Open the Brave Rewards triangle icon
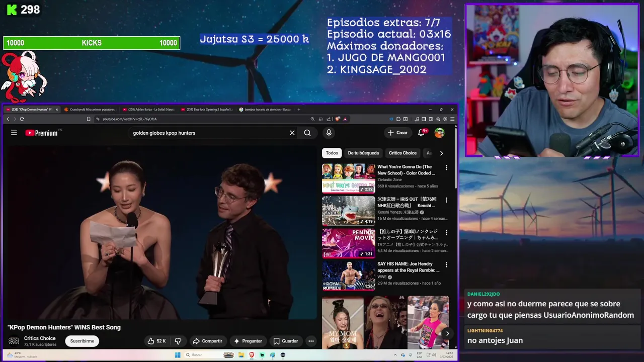Viewport: 644px width, 362px height. tap(345, 119)
